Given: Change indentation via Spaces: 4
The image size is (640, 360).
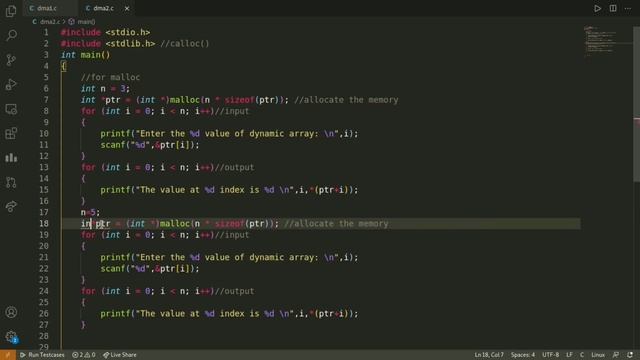Looking at the screenshot, I should point(522,355).
